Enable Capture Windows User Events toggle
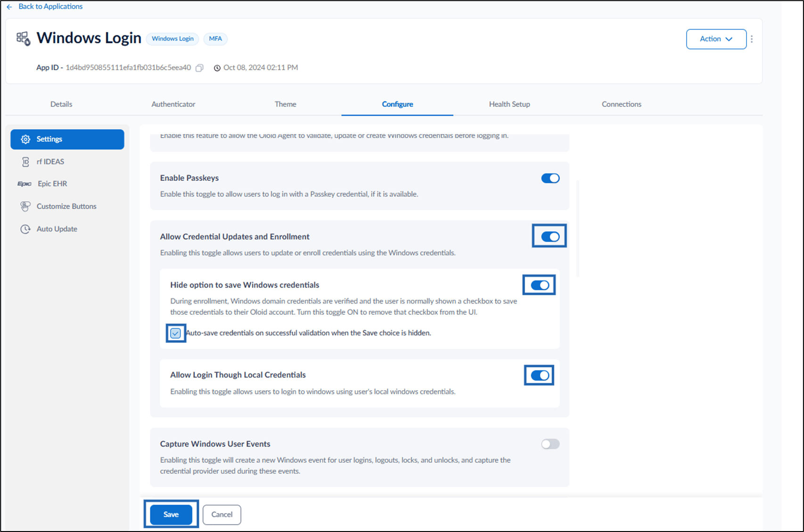The width and height of the screenshot is (804, 532). pos(550,444)
